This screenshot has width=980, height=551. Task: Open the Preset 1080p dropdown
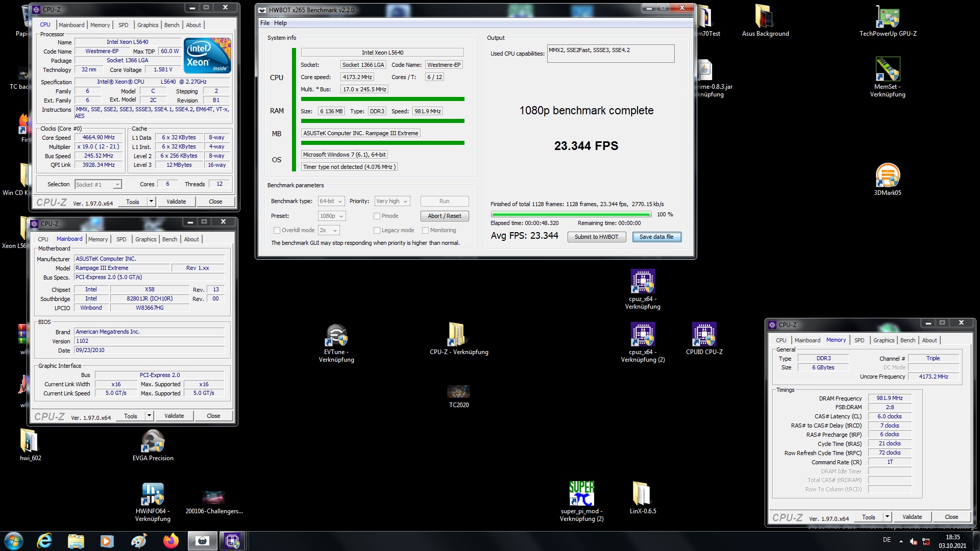tap(332, 216)
